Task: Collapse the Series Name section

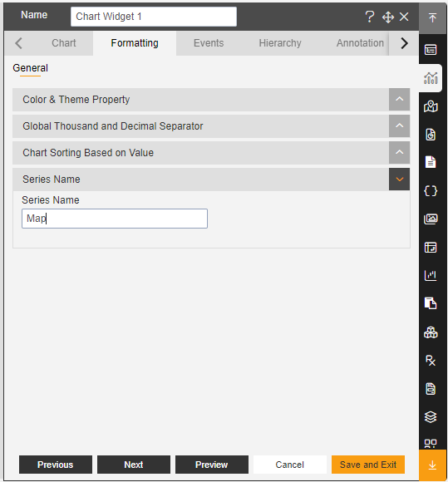Action: click(x=399, y=180)
